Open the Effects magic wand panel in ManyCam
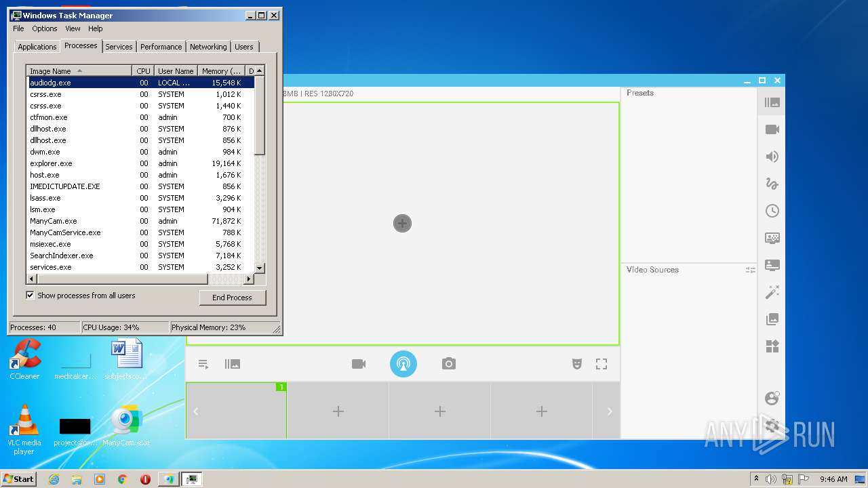Viewport: 868px width, 488px height. pos(772,292)
